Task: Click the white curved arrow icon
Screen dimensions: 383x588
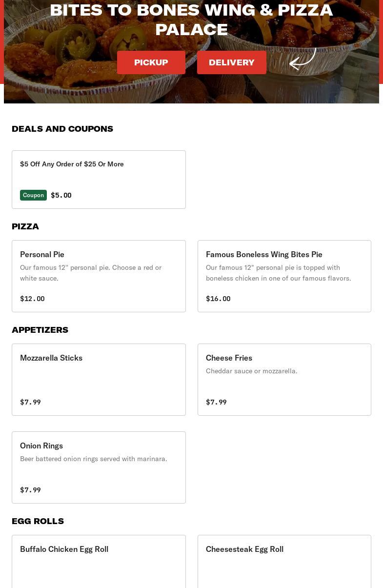Action: point(302,60)
